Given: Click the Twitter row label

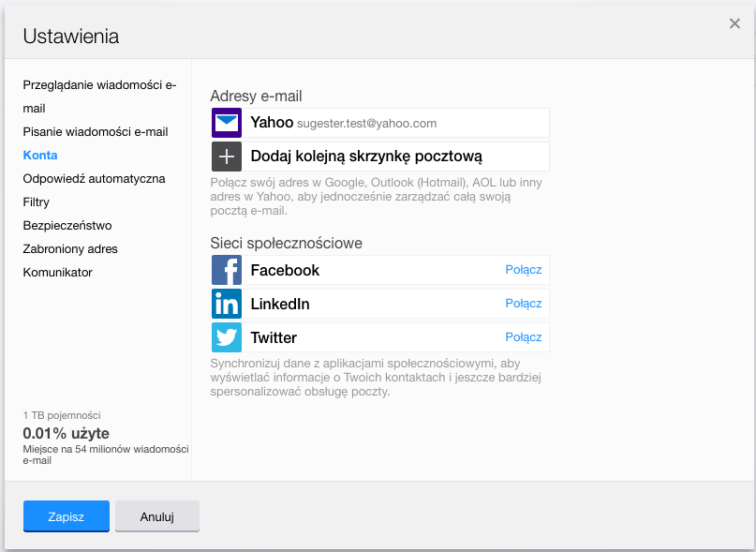Looking at the screenshot, I should pyautogui.click(x=274, y=337).
